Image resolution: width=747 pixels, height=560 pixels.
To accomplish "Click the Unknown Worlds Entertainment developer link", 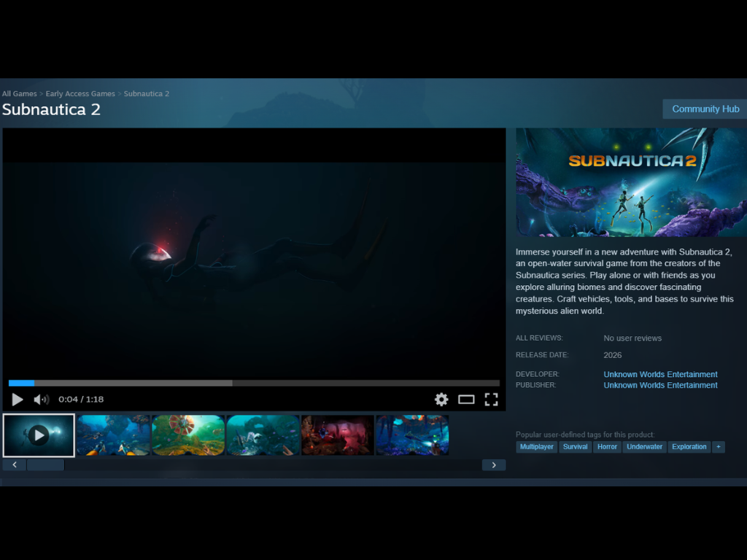I will [660, 374].
